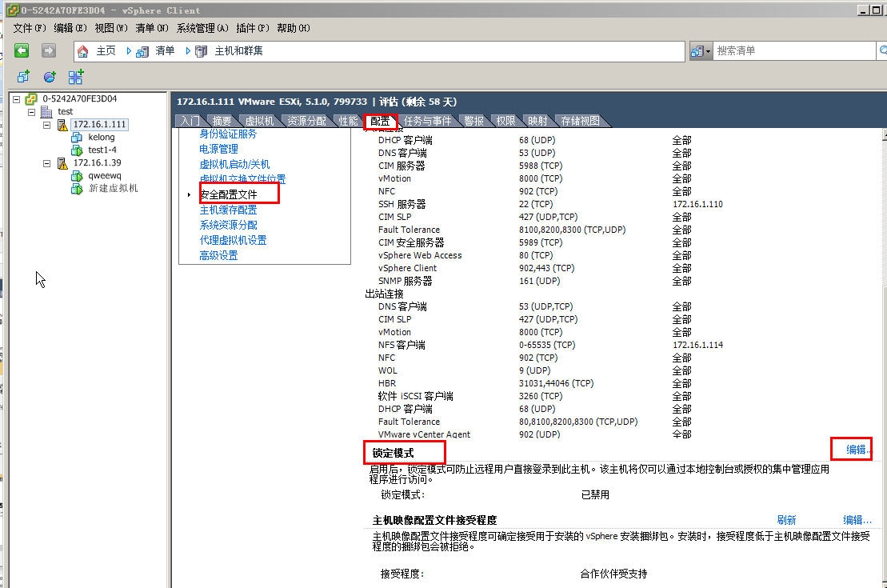Image resolution: width=887 pixels, height=588 pixels.
Task: Open 代理虚拟机设置 link
Action: click(233, 241)
